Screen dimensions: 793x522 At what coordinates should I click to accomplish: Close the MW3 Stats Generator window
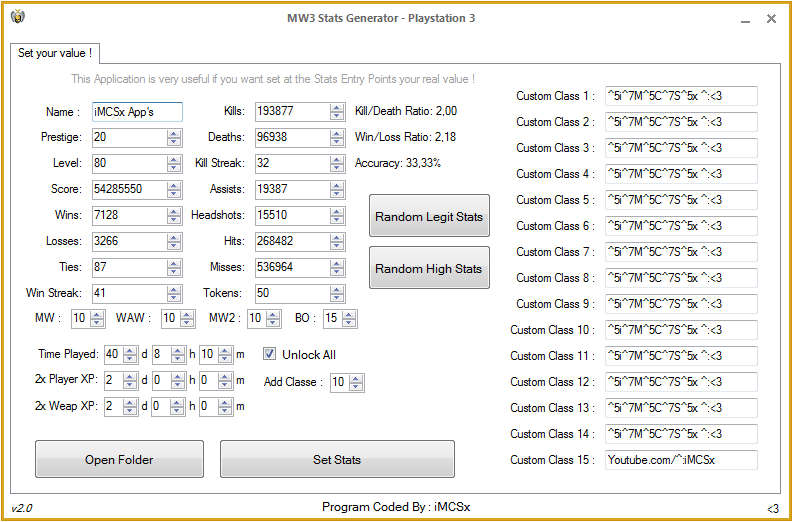click(x=771, y=19)
